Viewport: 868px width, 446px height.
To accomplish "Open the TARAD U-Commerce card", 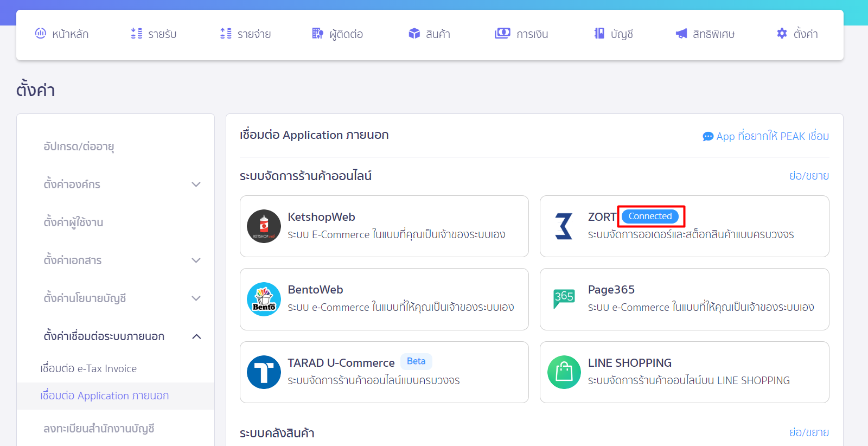I will (x=384, y=372).
